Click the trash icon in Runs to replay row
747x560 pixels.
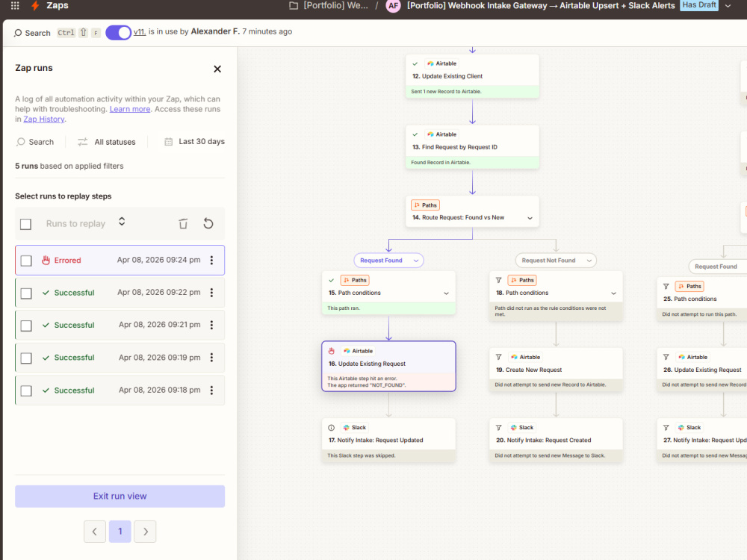[183, 223]
